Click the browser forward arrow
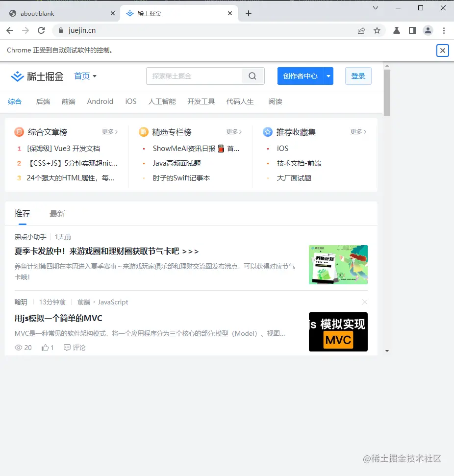The image size is (454, 476). pos(25,30)
